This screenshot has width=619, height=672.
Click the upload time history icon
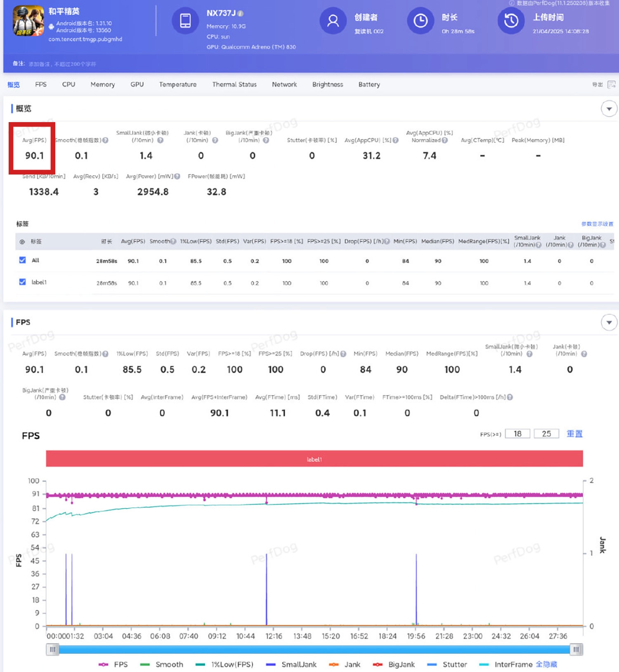(x=511, y=21)
